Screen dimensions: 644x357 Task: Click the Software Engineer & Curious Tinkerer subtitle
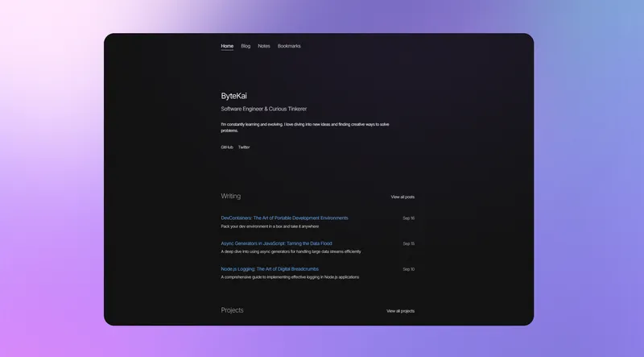point(264,109)
